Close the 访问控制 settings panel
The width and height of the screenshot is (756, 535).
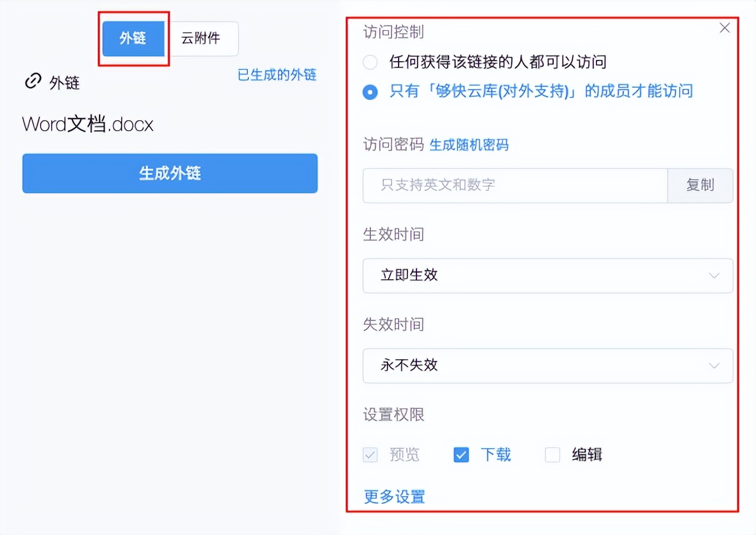tap(724, 27)
